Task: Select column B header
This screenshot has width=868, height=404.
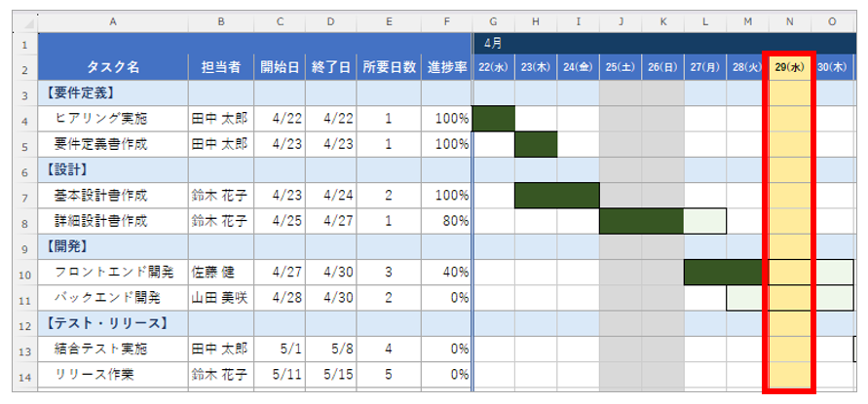Action: click(x=221, y=21)
